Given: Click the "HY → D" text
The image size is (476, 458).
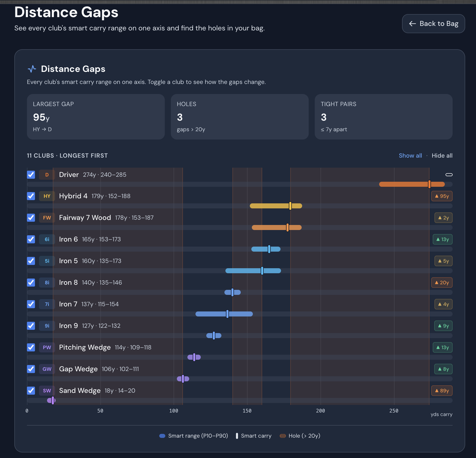Looking at the screenshot, I should [42, 129].
